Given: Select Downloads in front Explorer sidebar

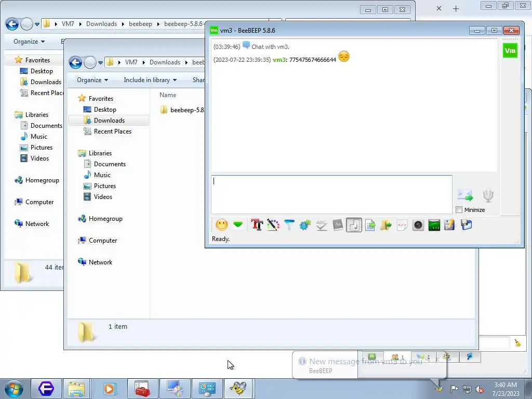Looking at the screenshot, I should click(x=109, y=121).
